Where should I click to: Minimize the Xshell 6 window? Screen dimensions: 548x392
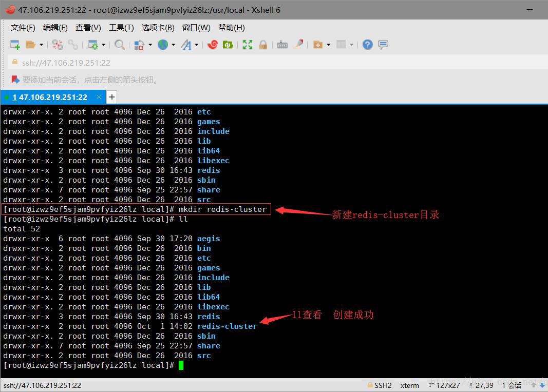[530, 10]
